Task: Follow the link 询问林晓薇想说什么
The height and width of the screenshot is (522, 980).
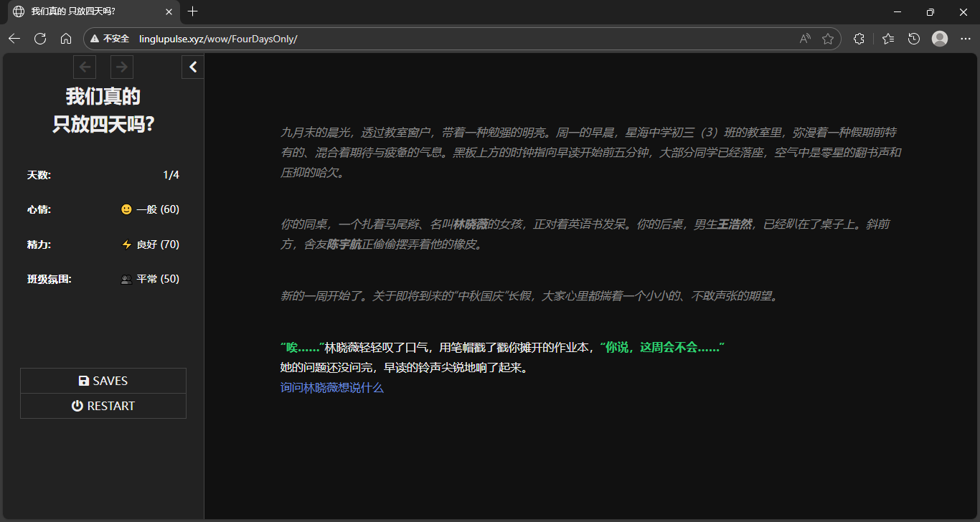Action: (331, 388)
